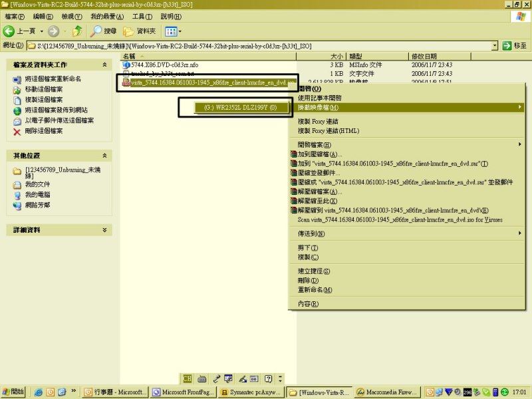Choose 加到壓縮檔(A)... in the context menu
This screenshot has height=399, width=532.
406,154
